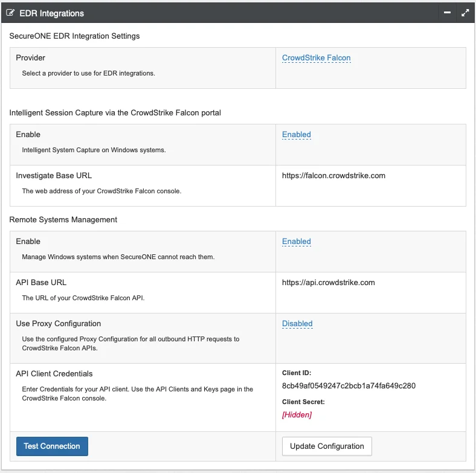
Task: Click the Use Proxy Configuration label
Action: coord(58,323)
